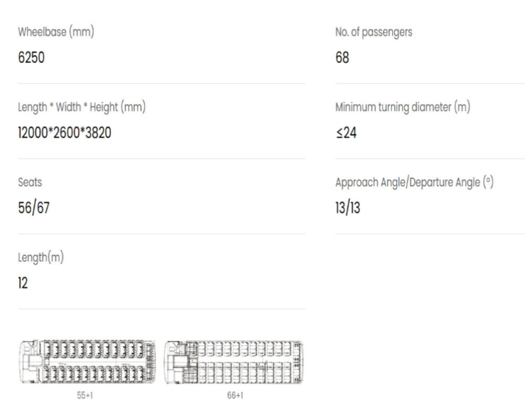This screenshot has width=525, height=420.
Task: Select the turning diameter value ≤24
Action: click(346, 133)
